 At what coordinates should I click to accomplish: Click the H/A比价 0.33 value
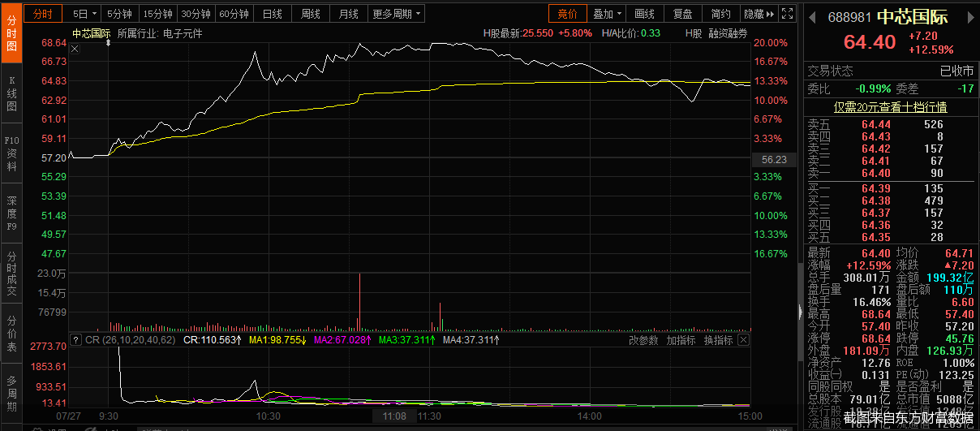pyautogui.click(x=649, y=33)
